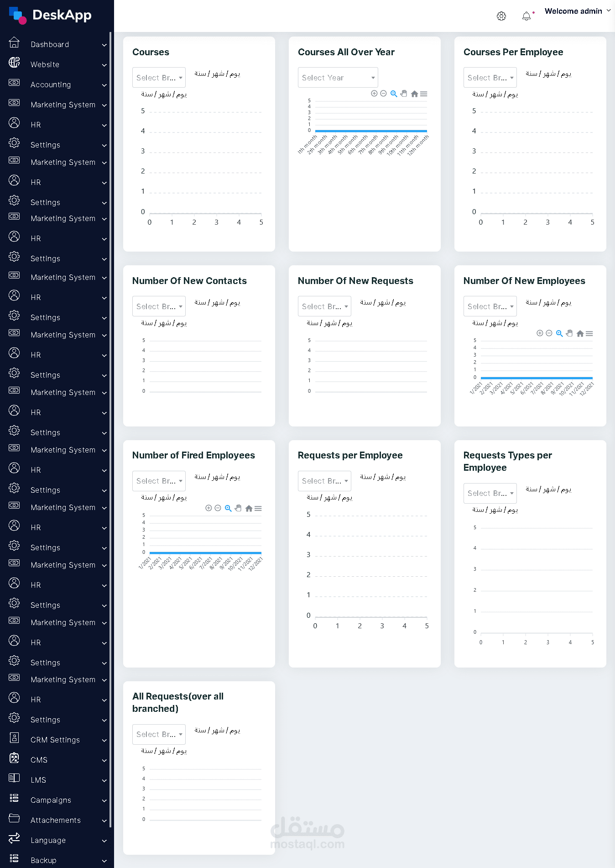Screen dimensions: 615x868
Task: Open notifications with the bell icon
Action: 526,16
